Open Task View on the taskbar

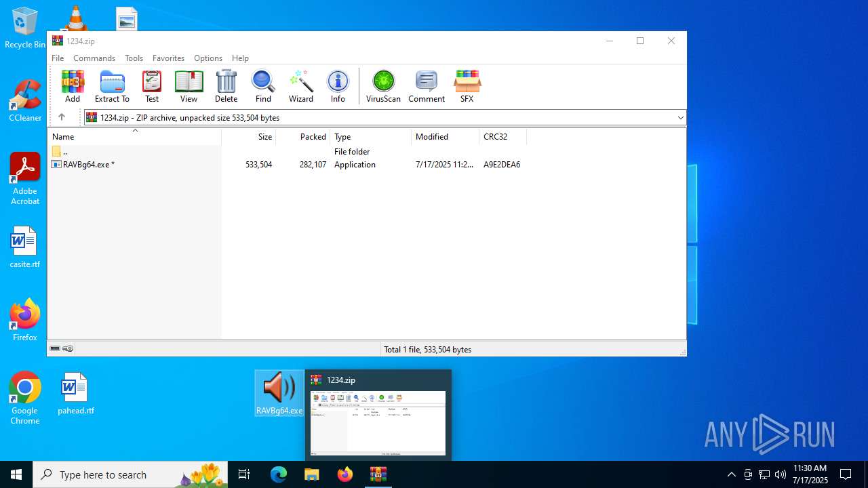click(244, 474)
